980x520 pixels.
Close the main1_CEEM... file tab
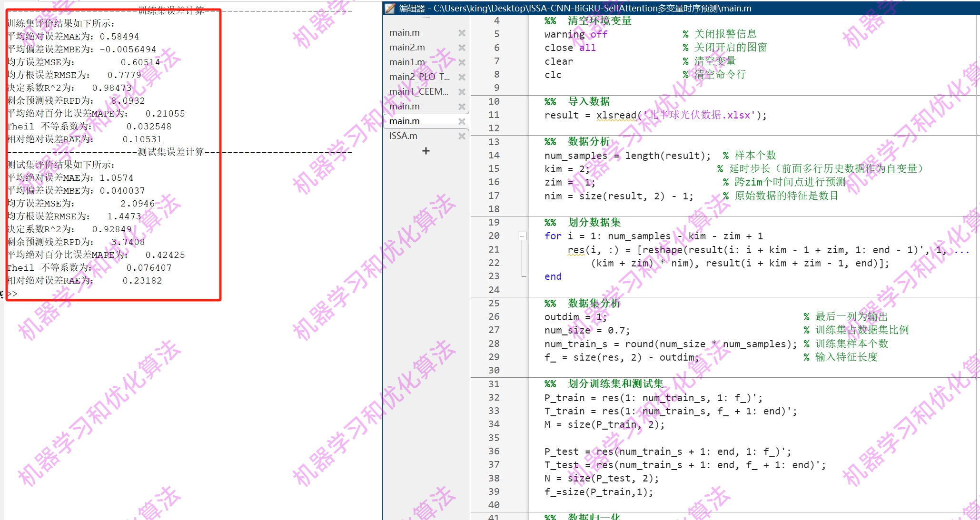point(461,92)
